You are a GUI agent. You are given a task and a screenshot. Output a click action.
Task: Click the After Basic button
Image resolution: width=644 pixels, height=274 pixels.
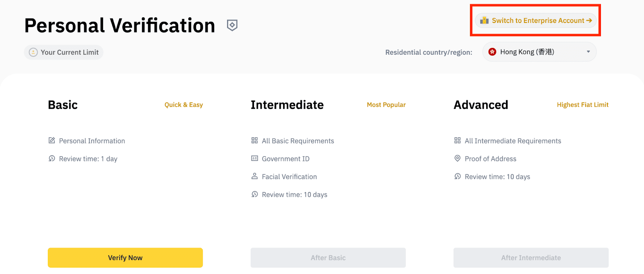point(328,258)
